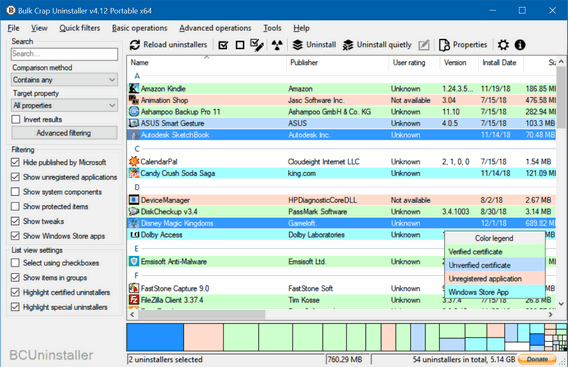The height and width of the screenshot is (367, 568).
Task: Click the FastStone Capture 9.0 icon
Action: [x=134, y=288]
